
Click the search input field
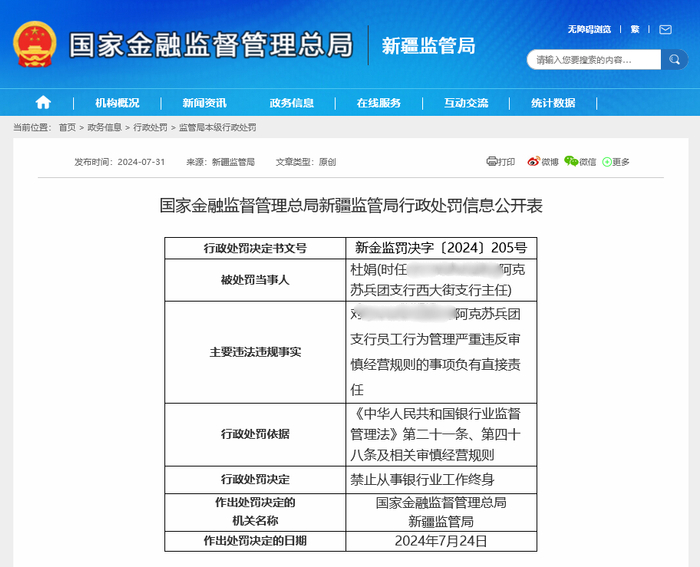point(594,59)
